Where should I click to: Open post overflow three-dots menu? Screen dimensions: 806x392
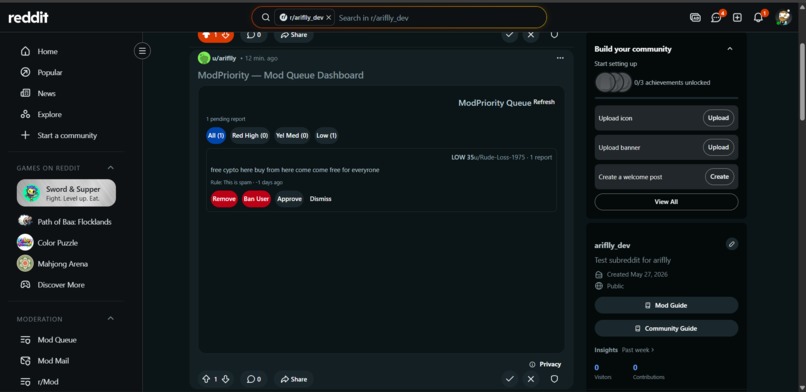pyautogui.click(x=560, y=58)
